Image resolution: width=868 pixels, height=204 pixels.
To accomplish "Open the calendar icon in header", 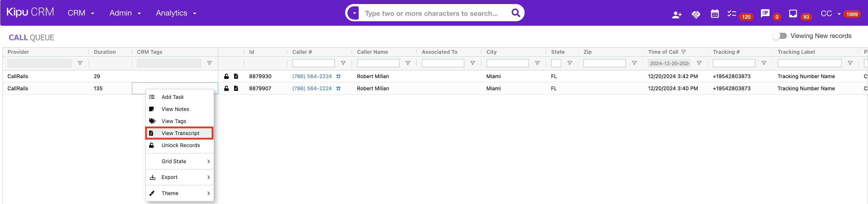I will (714, 14).
